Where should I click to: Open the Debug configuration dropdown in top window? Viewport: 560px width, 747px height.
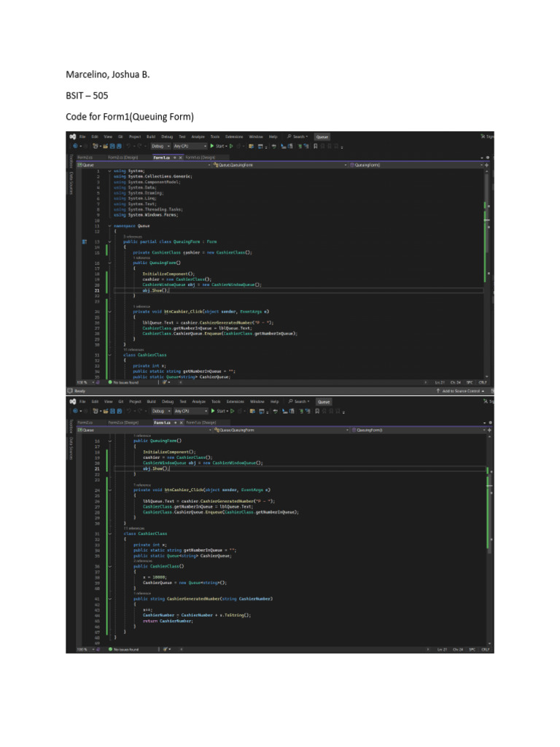point(160,146)
